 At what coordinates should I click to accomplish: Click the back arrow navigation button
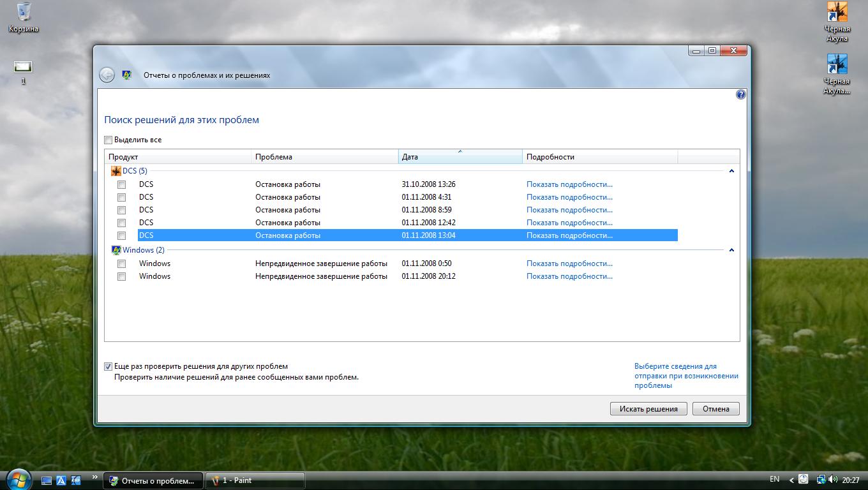(x=107, y=75)
